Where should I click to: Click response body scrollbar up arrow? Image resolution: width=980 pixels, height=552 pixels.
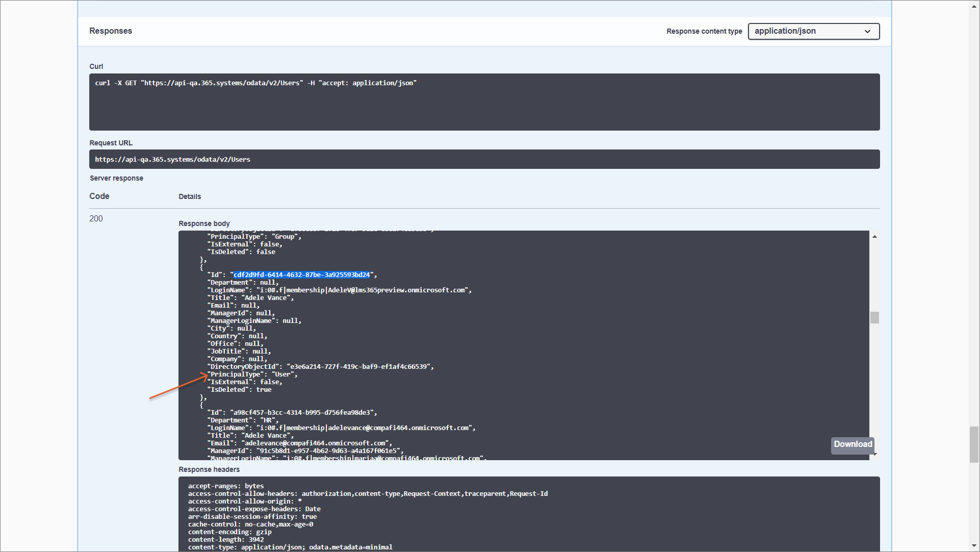[x=874, y=237]
